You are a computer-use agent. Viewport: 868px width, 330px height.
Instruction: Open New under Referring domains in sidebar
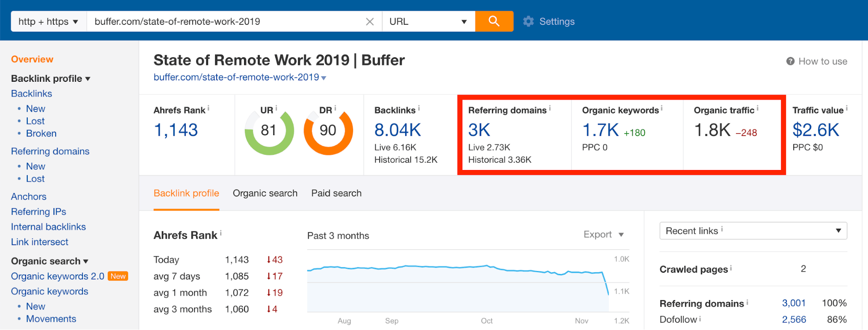(x=36, y=167)
